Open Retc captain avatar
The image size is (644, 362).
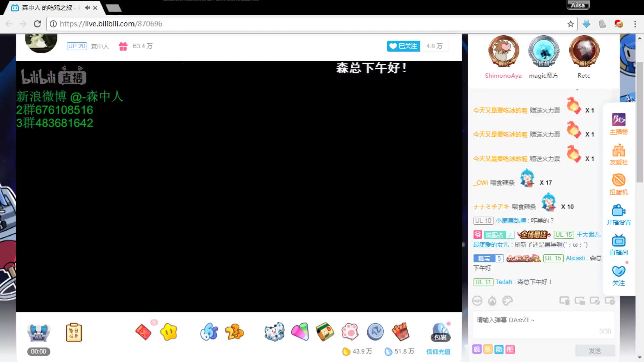(584, 52)
